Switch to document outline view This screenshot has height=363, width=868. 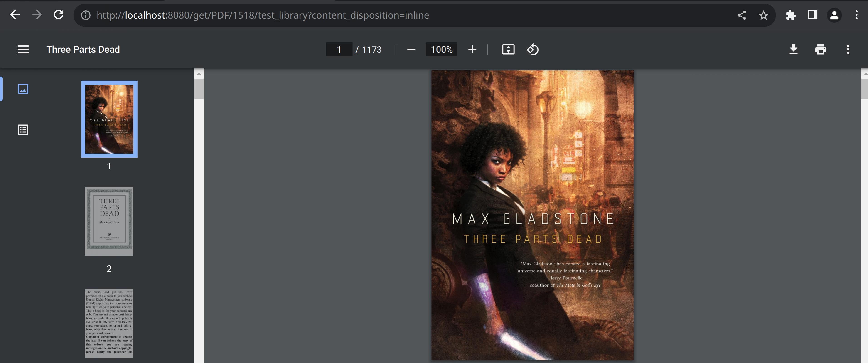pyautogui.click(x=23, y=129)
